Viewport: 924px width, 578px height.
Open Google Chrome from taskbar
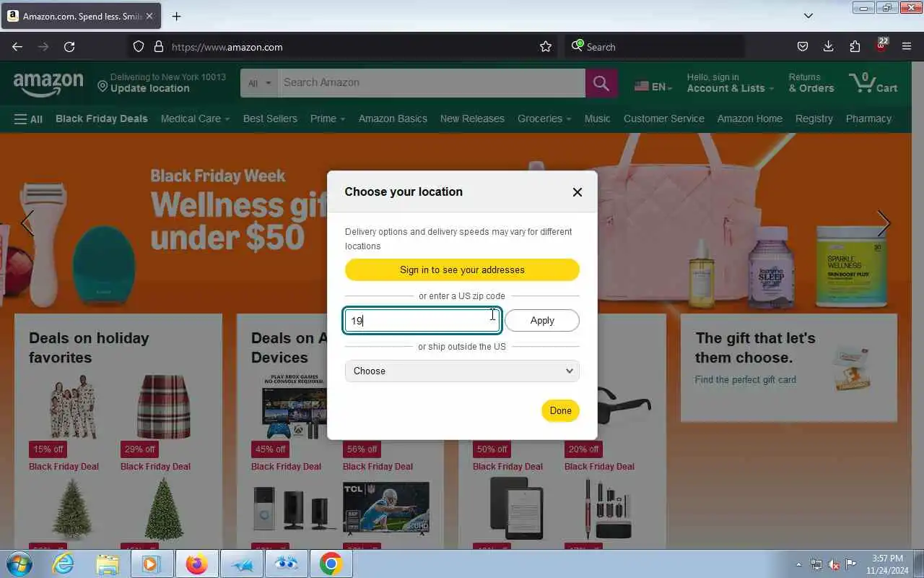coord(331,564)
